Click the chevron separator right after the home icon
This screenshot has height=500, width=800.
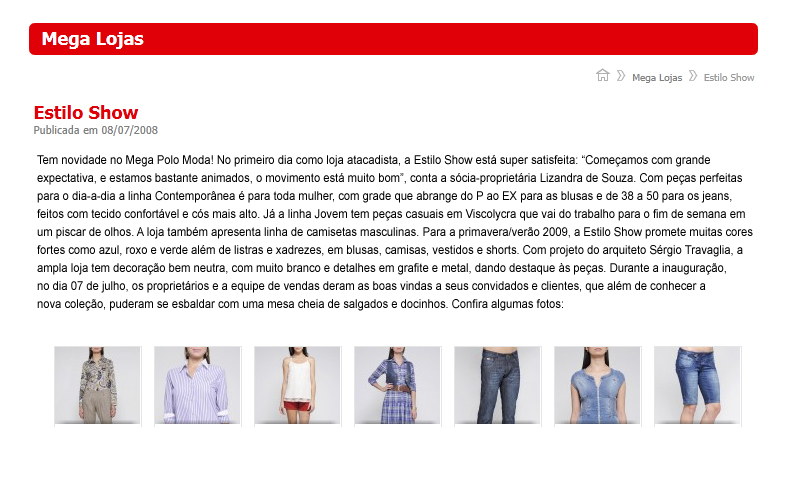621,76
